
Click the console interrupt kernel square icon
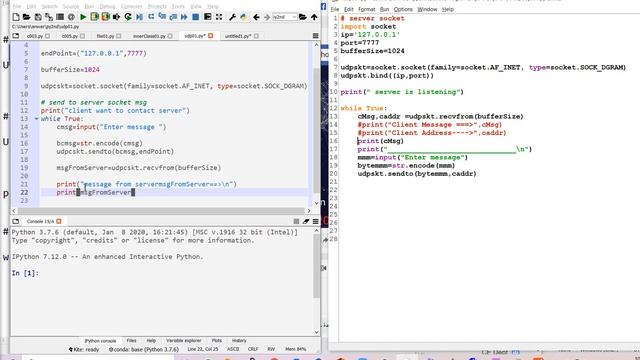[x=296, y=221]
